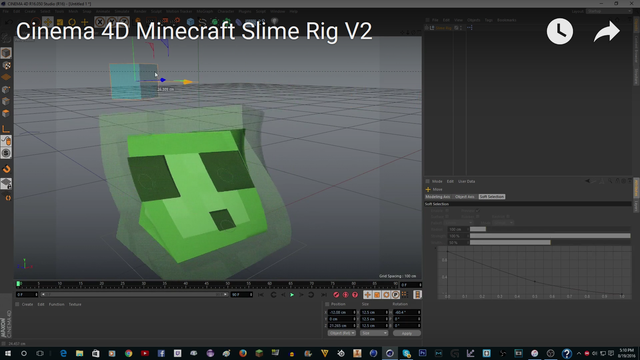Select the Move tool in top toolbar
Viewport: 640px width, 360px height.
click(x=48, y=22)
